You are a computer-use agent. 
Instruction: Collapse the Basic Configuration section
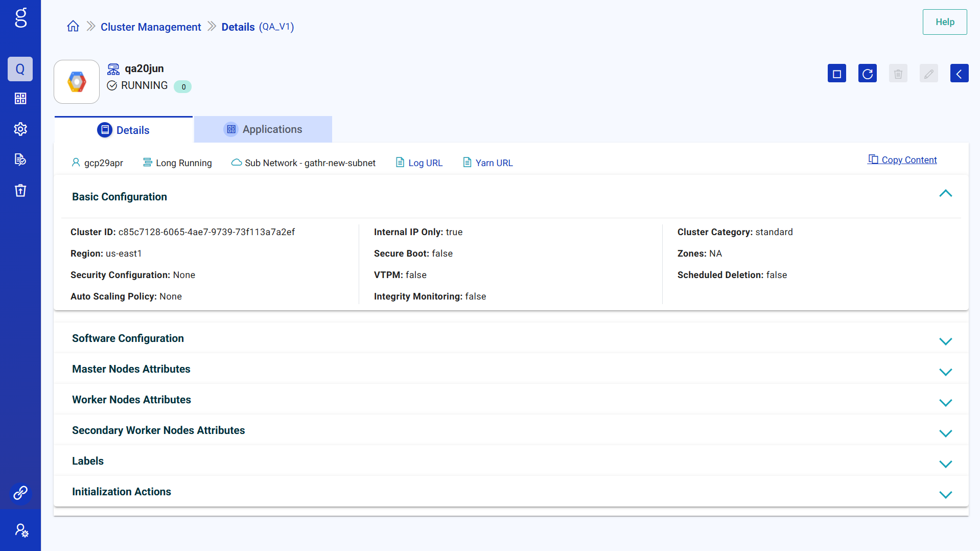click(945, 194)
